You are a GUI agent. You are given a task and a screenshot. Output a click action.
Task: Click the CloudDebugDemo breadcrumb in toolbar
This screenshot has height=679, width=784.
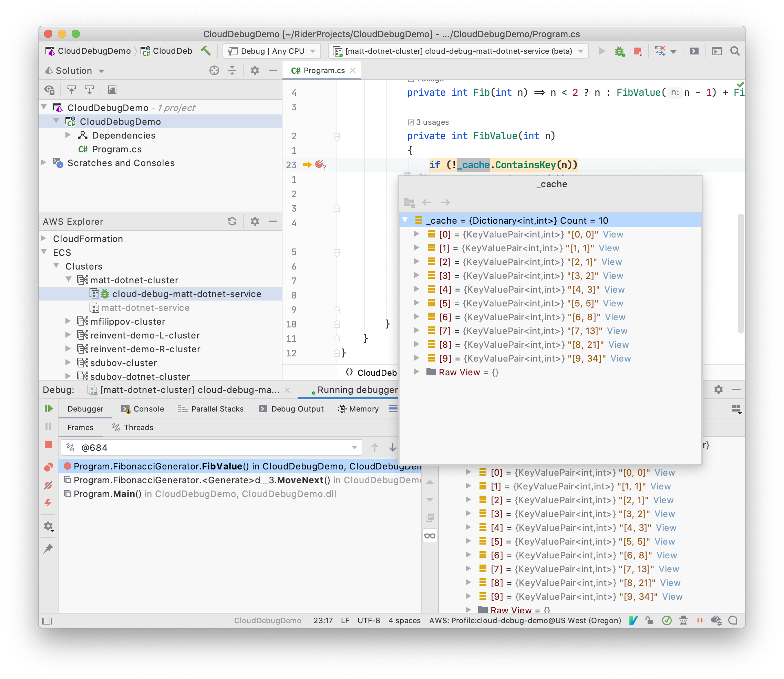click(x=88, y=51)
